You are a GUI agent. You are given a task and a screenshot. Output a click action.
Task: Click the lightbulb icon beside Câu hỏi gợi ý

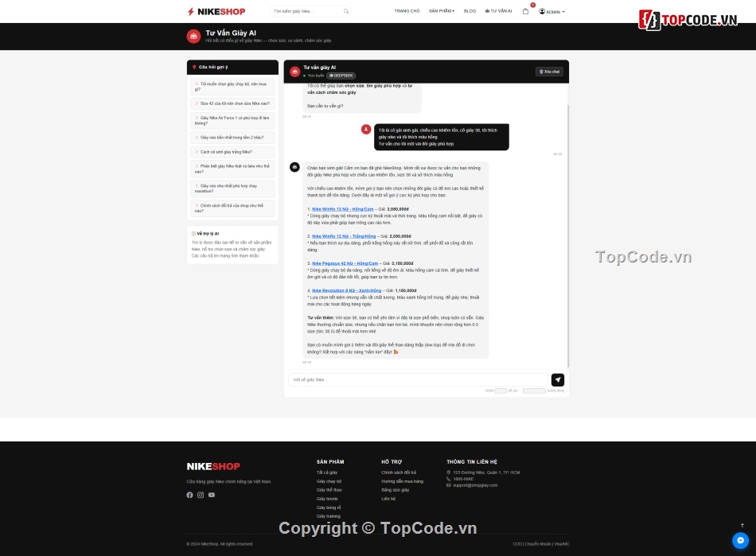194,67
